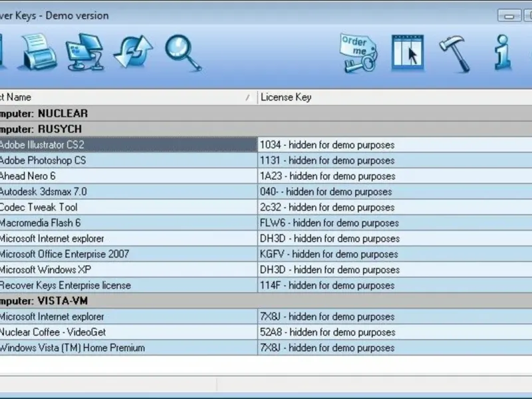Click the '52A8 - hidden' license key cell
532x399 pixels.
pos(395,332)
